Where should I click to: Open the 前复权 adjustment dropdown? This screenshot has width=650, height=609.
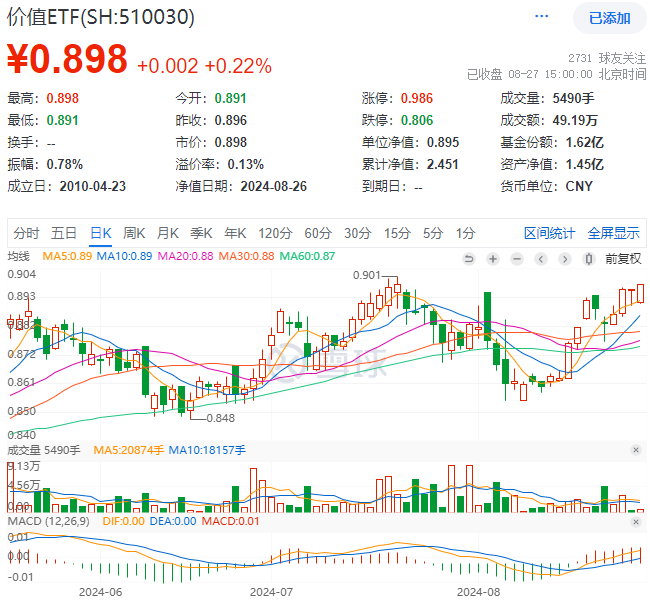[623, 257]
